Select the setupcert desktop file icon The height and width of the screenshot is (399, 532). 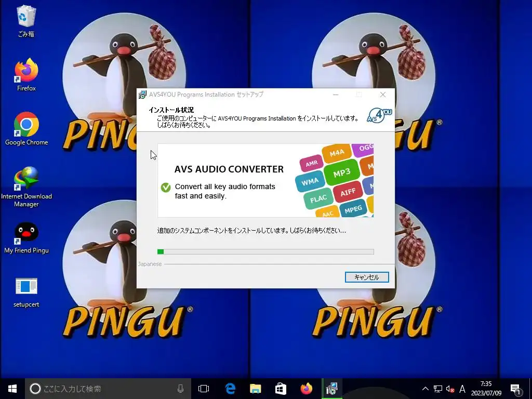(x=26, y=292)
